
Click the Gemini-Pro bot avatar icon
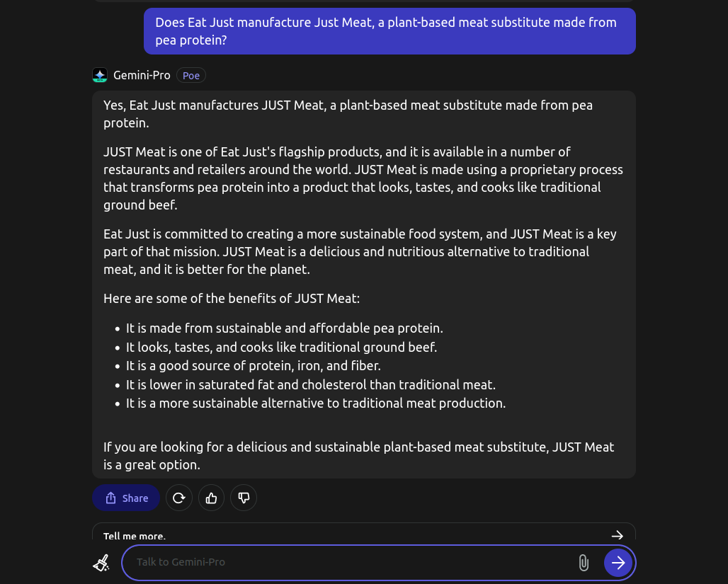[x=100, y=75]
